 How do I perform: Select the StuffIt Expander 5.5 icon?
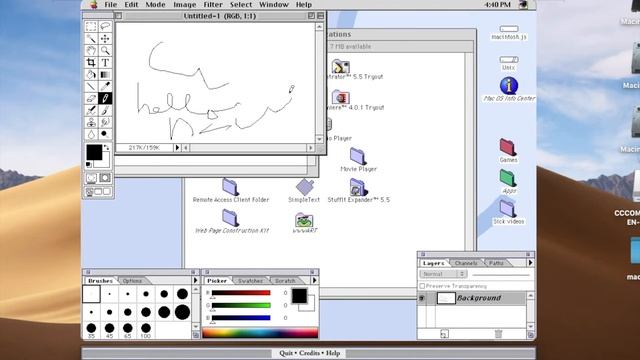point(358,187)
